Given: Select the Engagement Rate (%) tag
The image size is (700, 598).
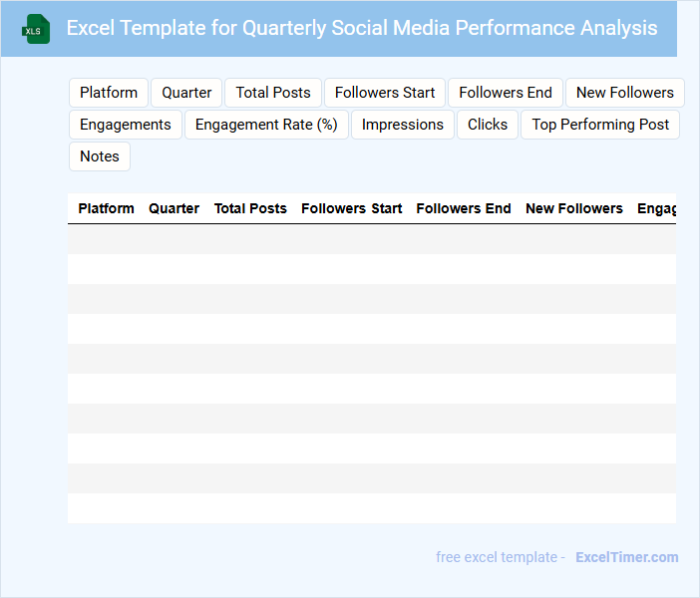Looking at the screenshot, I should point(266,125).
